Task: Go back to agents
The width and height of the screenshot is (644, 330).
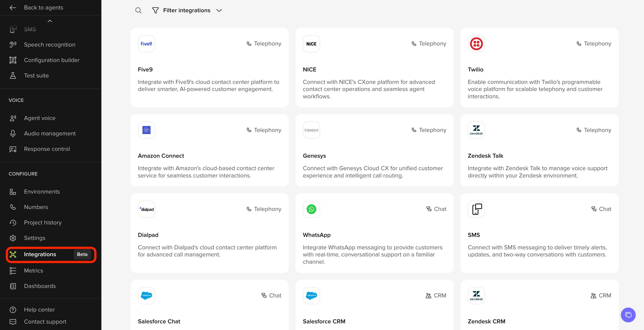Action: click(x=37, y=8)
